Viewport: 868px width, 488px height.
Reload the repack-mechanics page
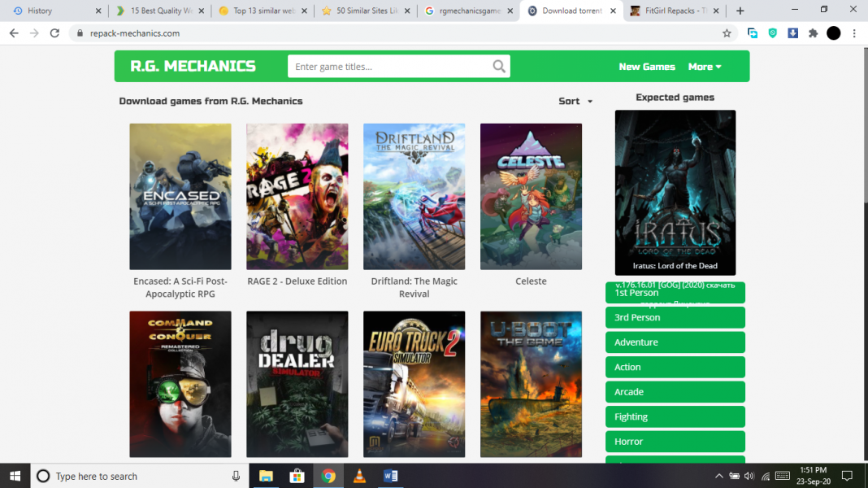(54, 34)
